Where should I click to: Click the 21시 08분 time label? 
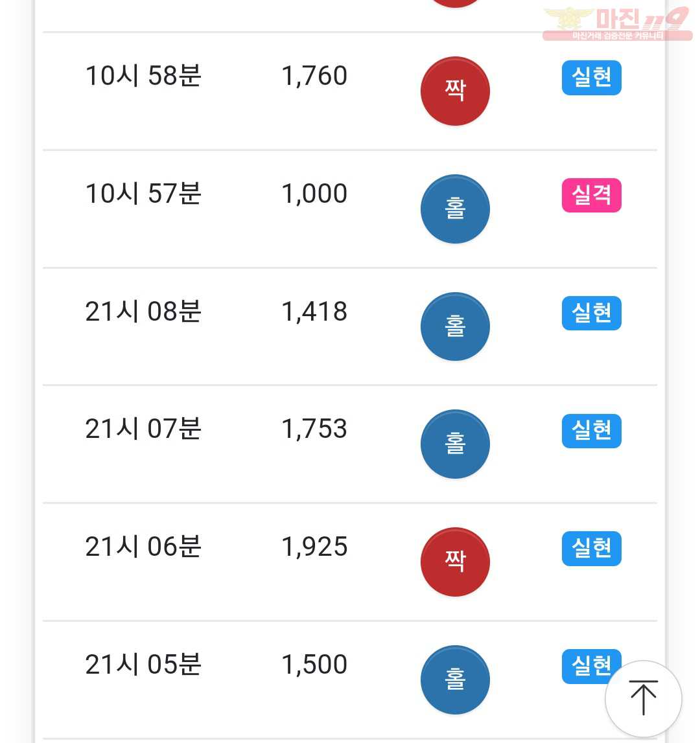click(143, 312)
